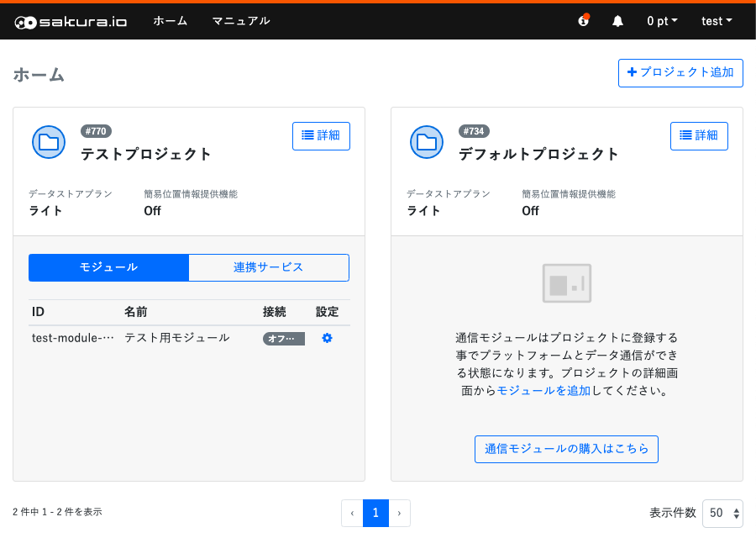Click the #770 project badge
Image resolution: width=756 pixels, height=538 pixels.
[x=96, y=131]
